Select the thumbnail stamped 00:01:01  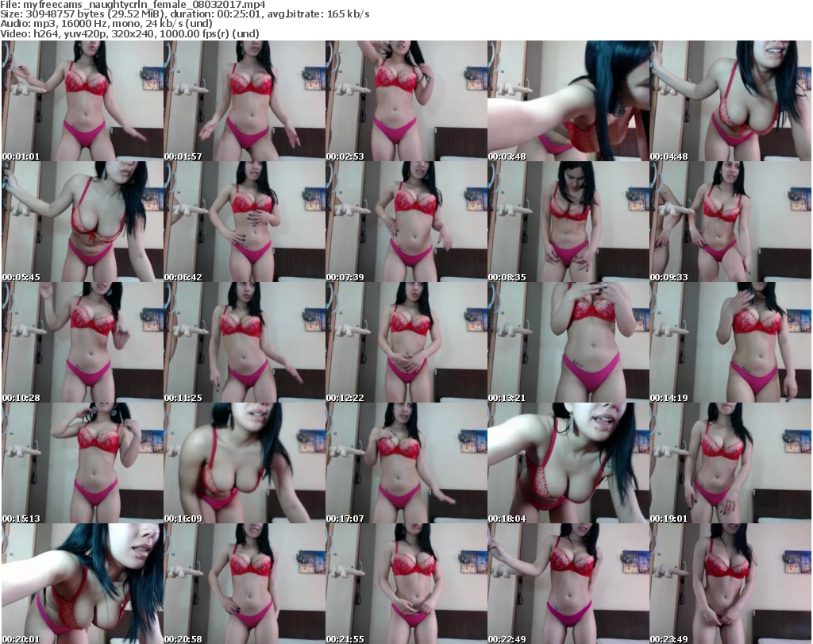[83, 101]
